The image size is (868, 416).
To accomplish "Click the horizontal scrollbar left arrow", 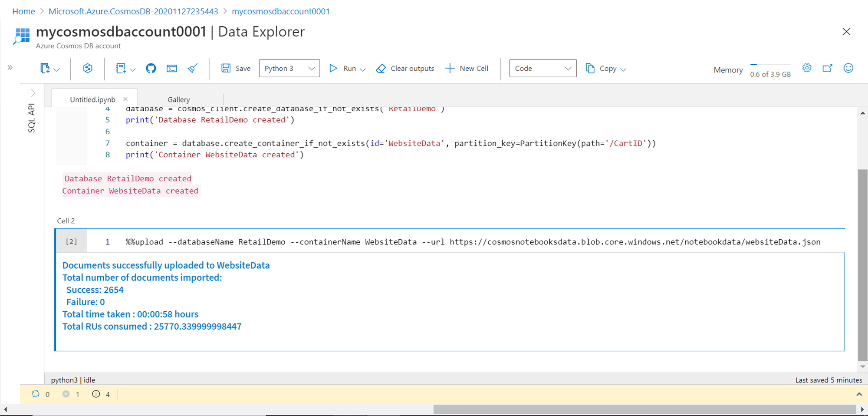I will point(5,409).
